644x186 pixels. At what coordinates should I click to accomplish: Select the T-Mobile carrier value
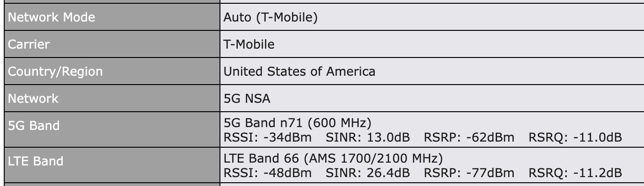249,45
